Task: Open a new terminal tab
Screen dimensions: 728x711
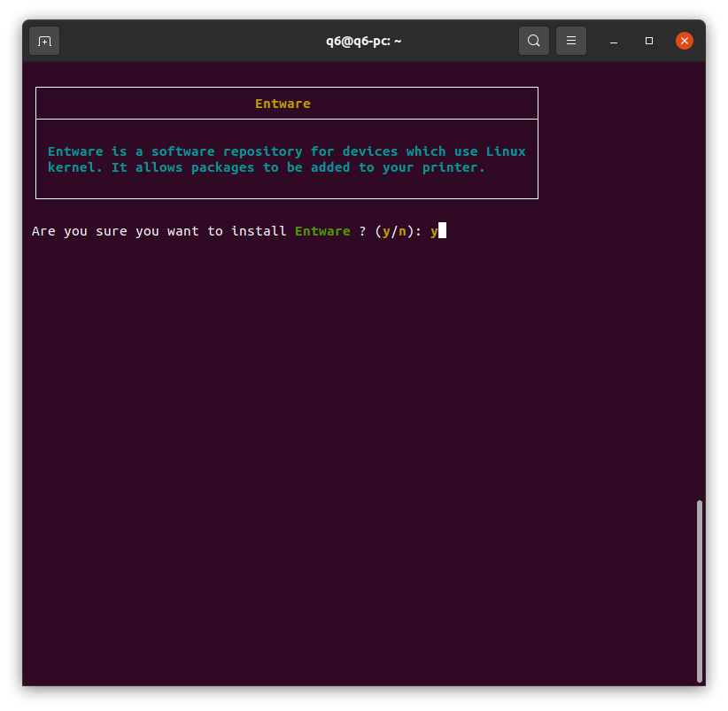Action: tap(44, 42)
